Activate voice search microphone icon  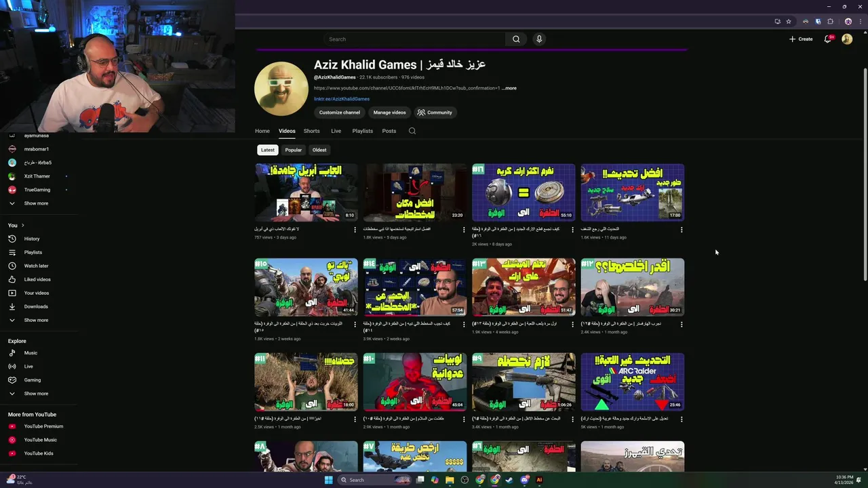(x=539, y=39)
